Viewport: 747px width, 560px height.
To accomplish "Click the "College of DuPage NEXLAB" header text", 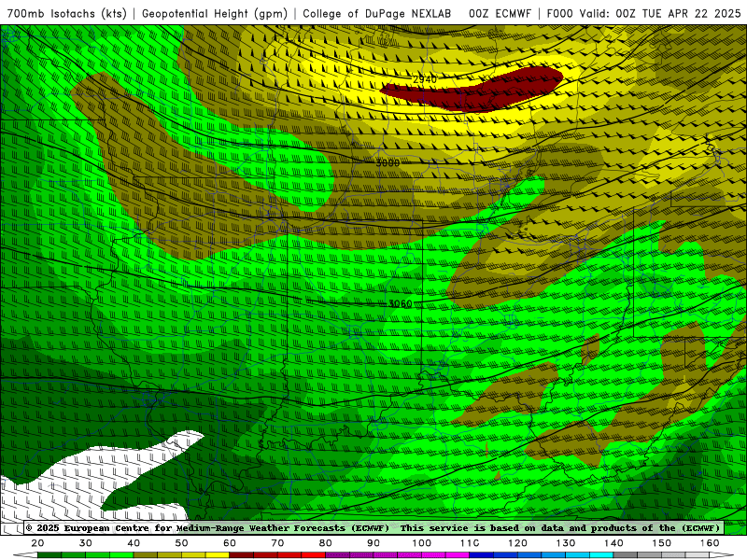I will pyautogui.click(x=377, y=13).
